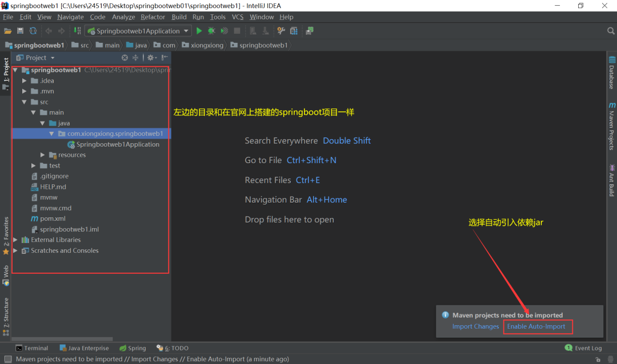The height and width of the screenshot is (364, 617).
Task: Click xiongxiong breadcrumb in navigation bar
Action: point(203,45)
